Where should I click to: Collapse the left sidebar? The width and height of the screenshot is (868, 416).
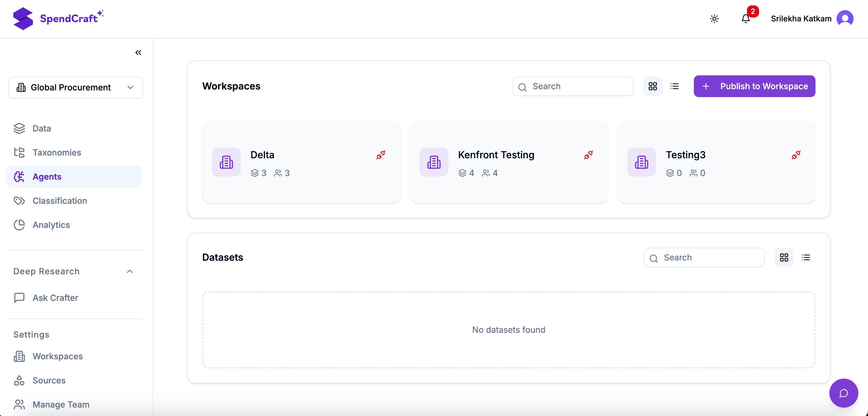pos(138,52)
